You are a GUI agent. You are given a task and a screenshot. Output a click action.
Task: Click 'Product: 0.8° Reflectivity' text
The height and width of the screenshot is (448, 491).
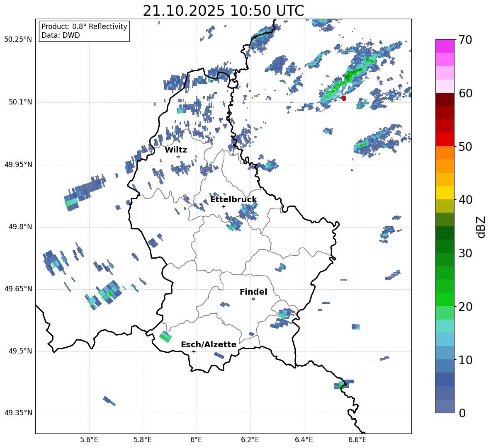[84, 27]
